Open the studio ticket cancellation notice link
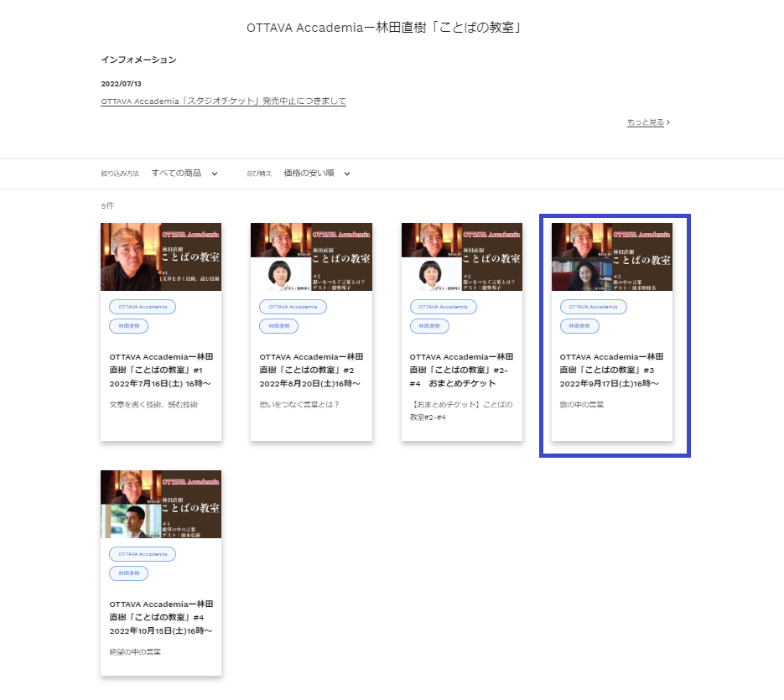Screen dimensions: 784x700 (x=223, y=101)
